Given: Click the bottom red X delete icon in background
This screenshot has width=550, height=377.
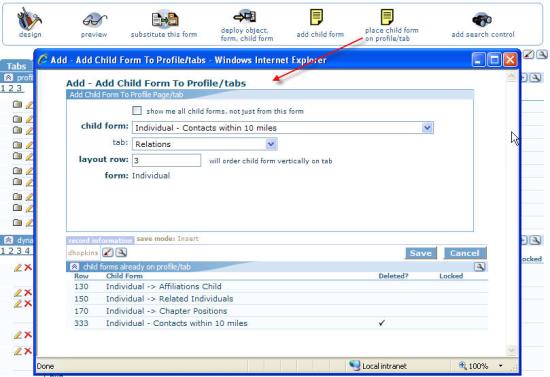Looking at the screenshot, I should (28, 351).
